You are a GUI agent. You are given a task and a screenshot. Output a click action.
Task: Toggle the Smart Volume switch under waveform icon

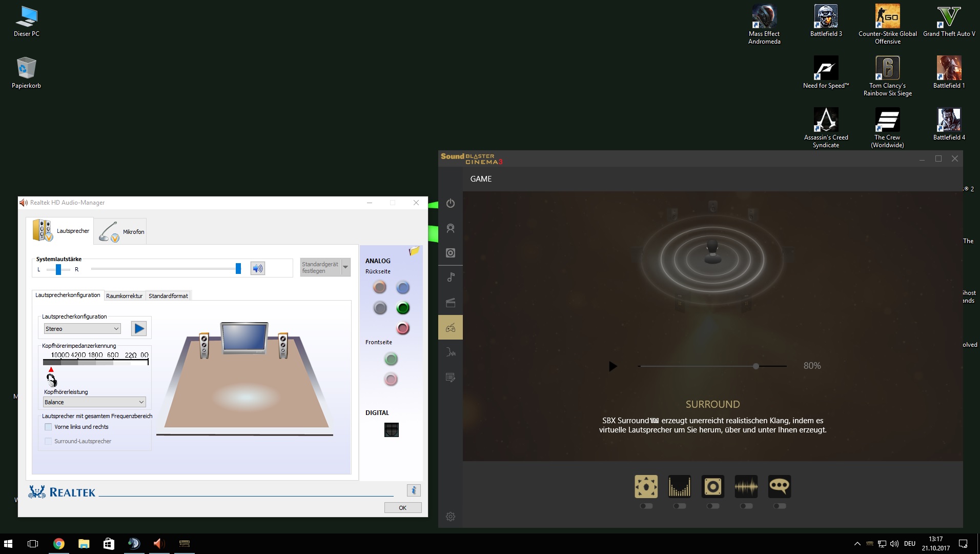click(x=746, y=506)
